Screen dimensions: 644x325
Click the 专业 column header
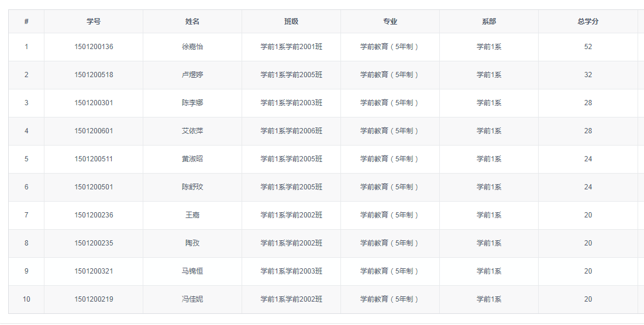tap(390, 22)
